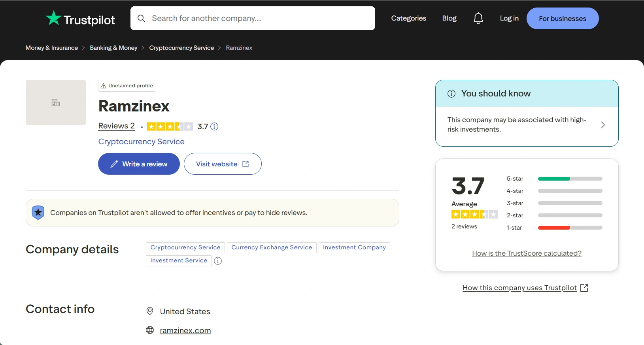Image resolution: width=644 pixels, height=345 pixels.
Task: Open the Categories menu
Action: click(x=409, y=18)
